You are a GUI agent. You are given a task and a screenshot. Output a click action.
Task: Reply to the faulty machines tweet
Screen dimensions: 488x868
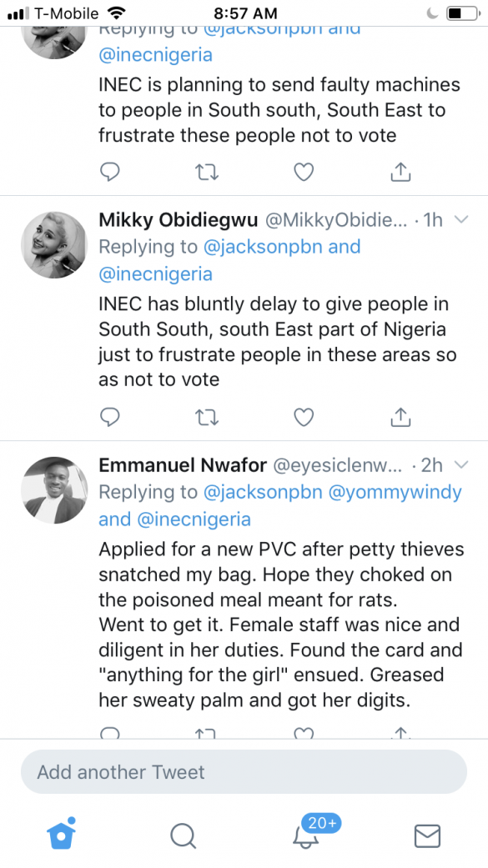pos(109,172)
